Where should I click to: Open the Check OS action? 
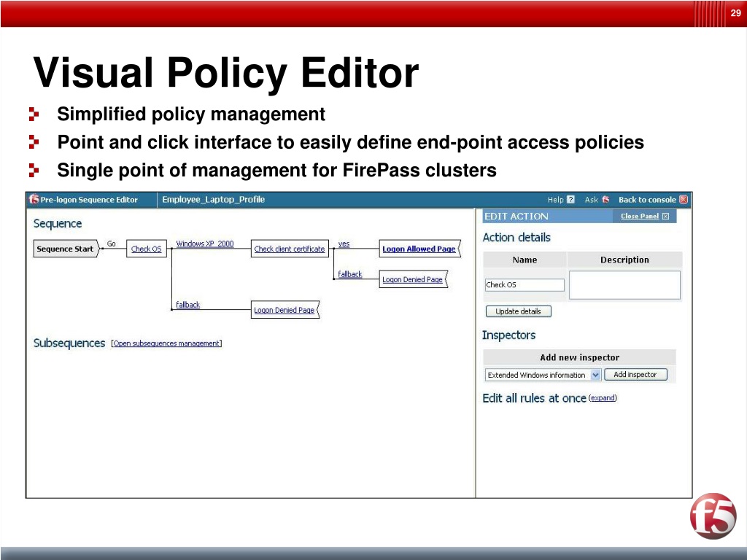146,249
